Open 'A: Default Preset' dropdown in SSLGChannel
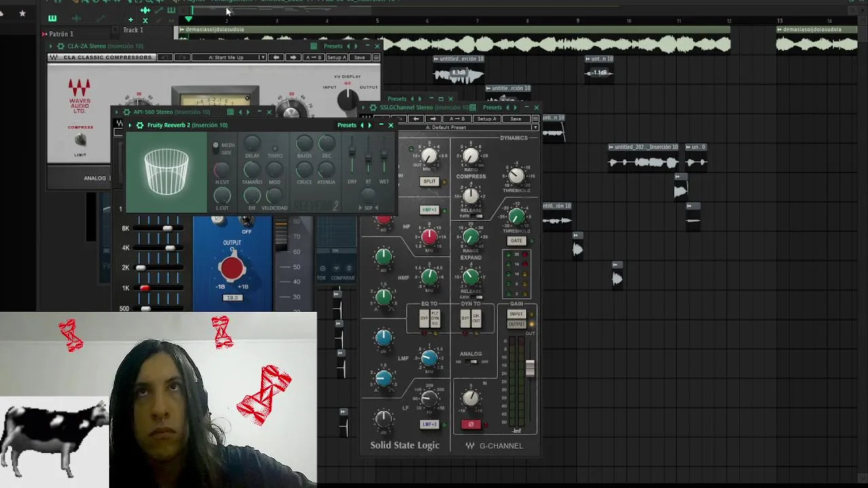This screenshot has width=868, height=488. click(x=469, y=127)
